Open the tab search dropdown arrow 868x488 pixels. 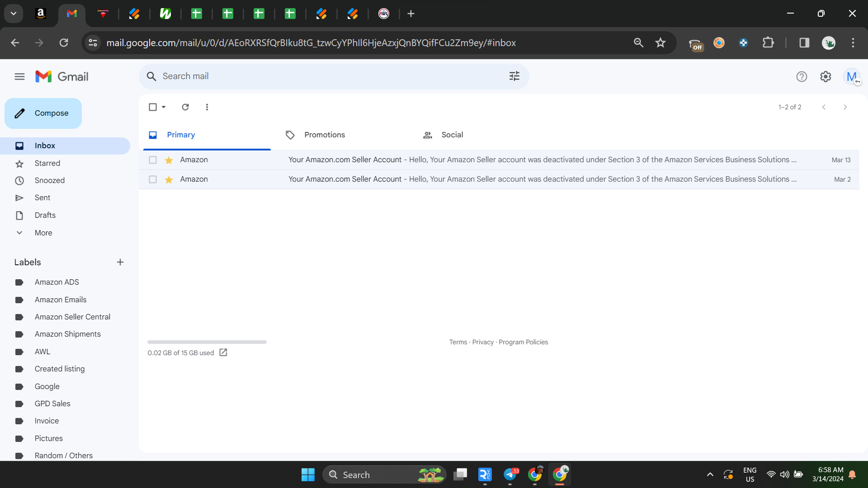[14, 14]
